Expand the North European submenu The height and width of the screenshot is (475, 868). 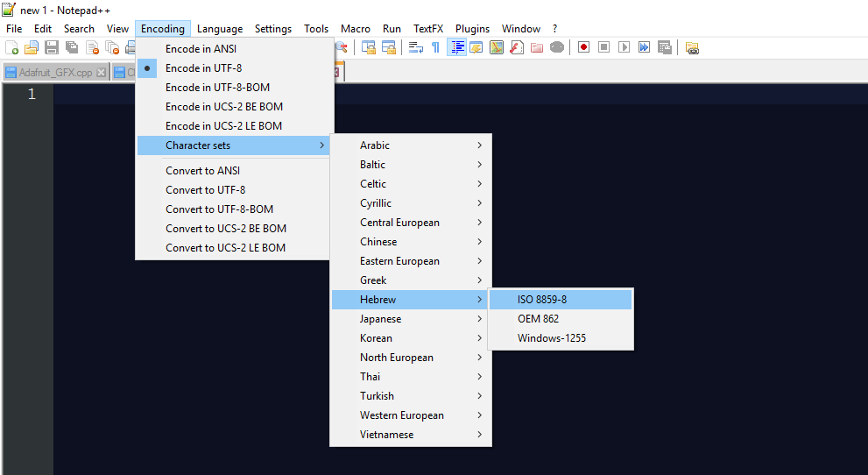[x=411, y=358]
